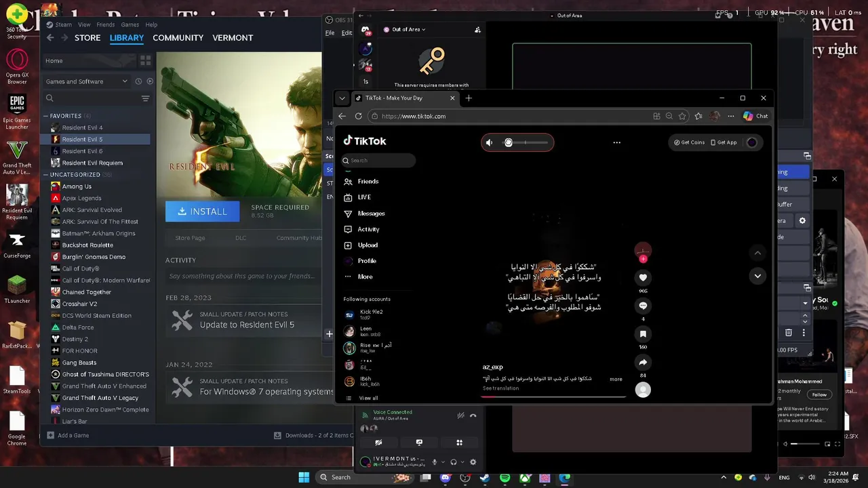This screenshot has height=488, width=868.
Task: Open the DLC link for Resident Evil 5
Action: (241, 238)
